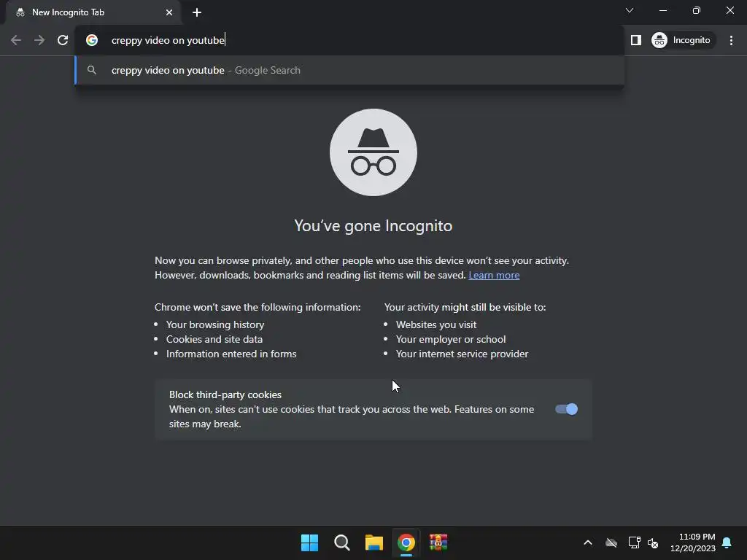Open a new tab with plus icon
The width and height of the screenshot is (747, 560).
click(x=197, y=12)
